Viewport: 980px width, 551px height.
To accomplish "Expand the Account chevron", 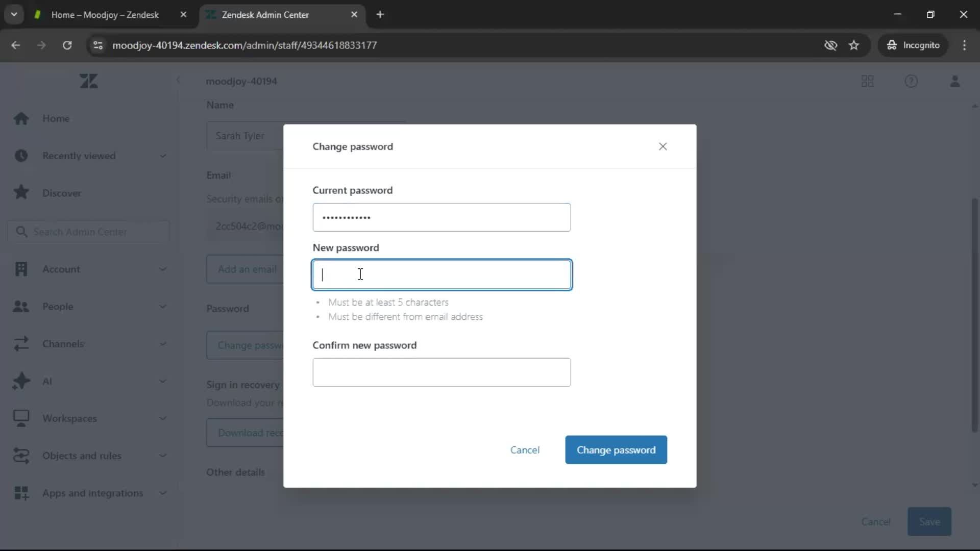I will [163, 269].
